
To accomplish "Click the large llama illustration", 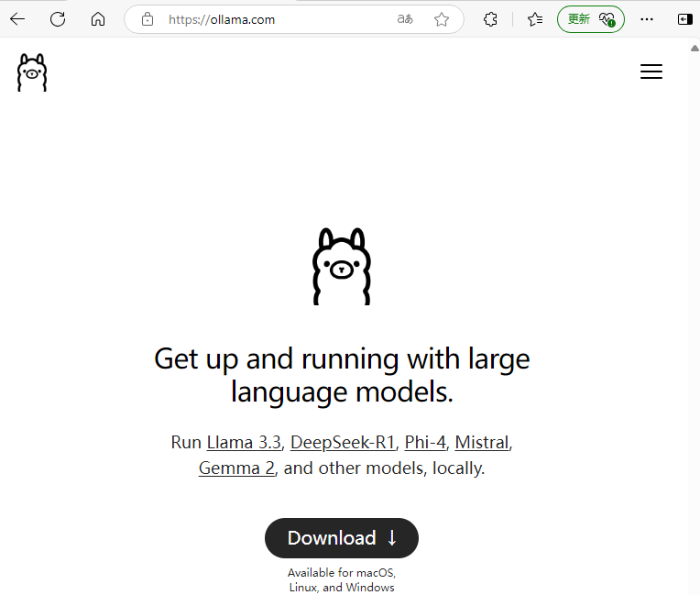I will [x=342, y=267].
